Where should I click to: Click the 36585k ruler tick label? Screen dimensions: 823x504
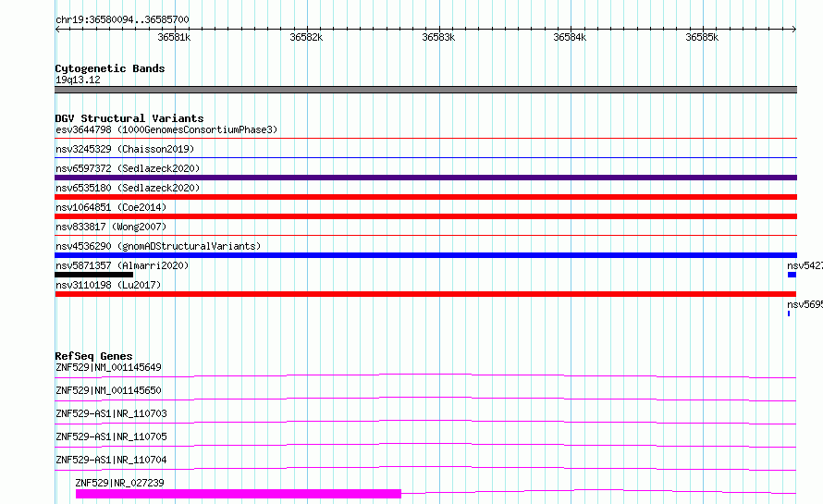(x=702, y=37)
